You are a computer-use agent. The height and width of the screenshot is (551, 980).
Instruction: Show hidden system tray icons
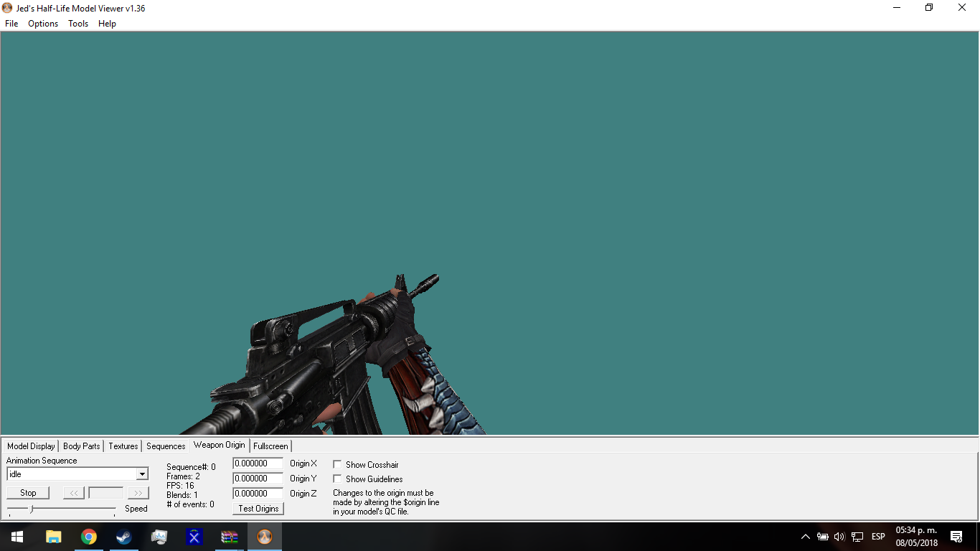tap(806, 537)
